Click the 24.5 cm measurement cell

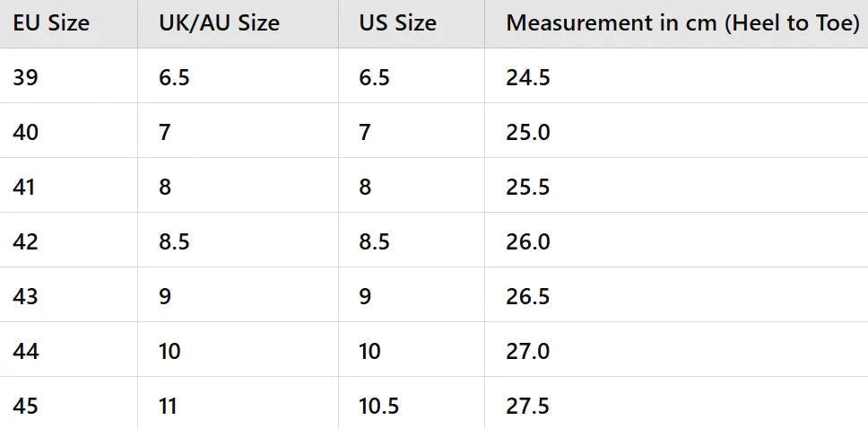(676, 75)
